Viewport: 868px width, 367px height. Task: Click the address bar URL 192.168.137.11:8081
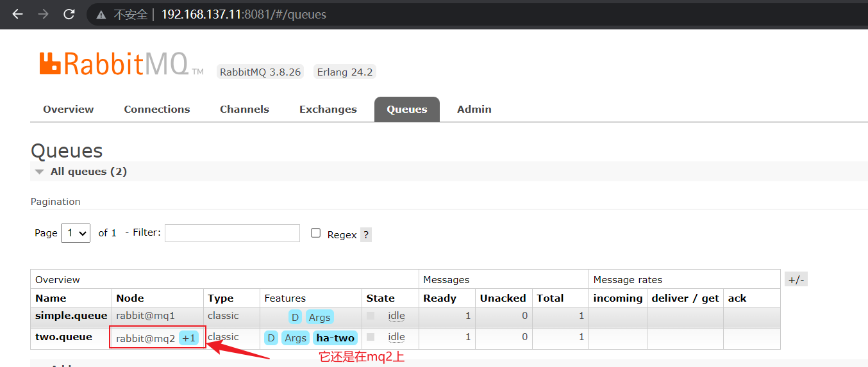[x=244, y=14]
